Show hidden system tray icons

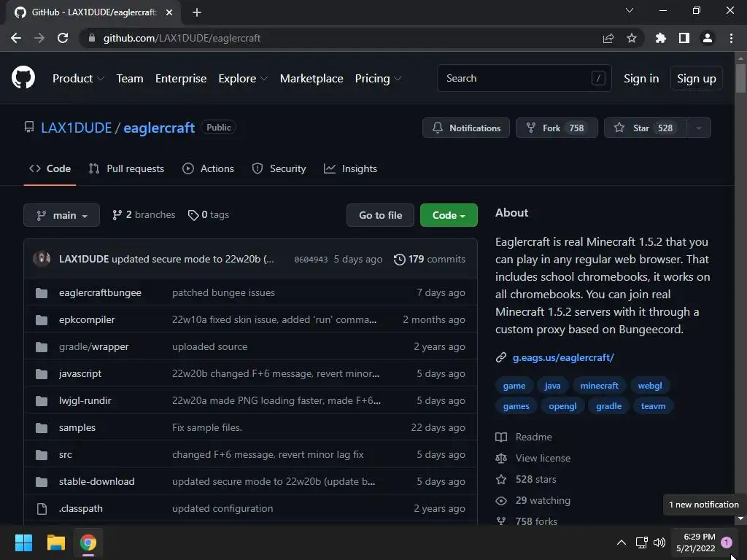pos(622,542)
